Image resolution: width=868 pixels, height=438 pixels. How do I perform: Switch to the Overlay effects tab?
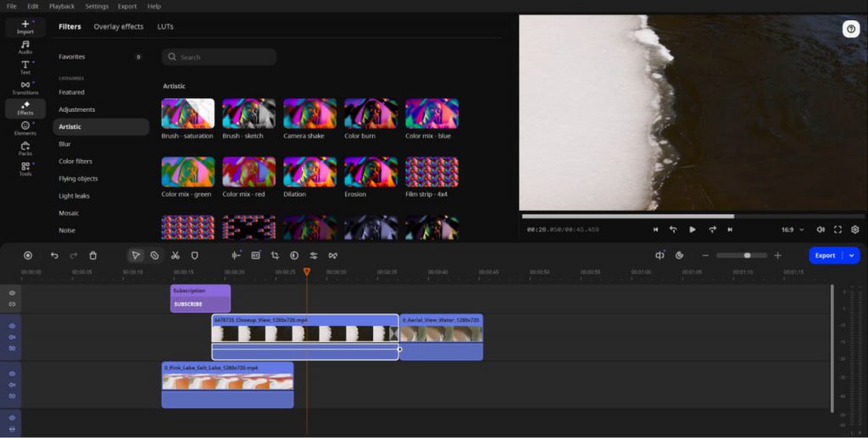click(119, 27)
